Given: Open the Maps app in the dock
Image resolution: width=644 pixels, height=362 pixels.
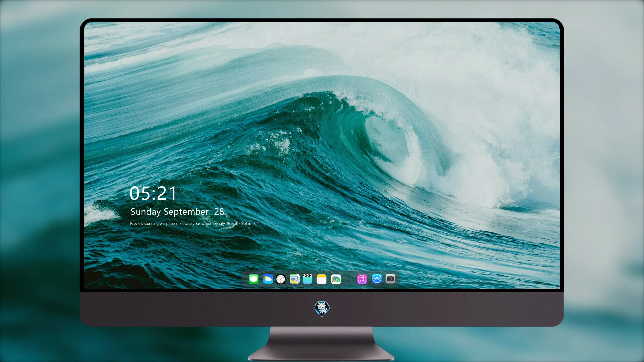Looking at the screenshot, I should [294, 279].
